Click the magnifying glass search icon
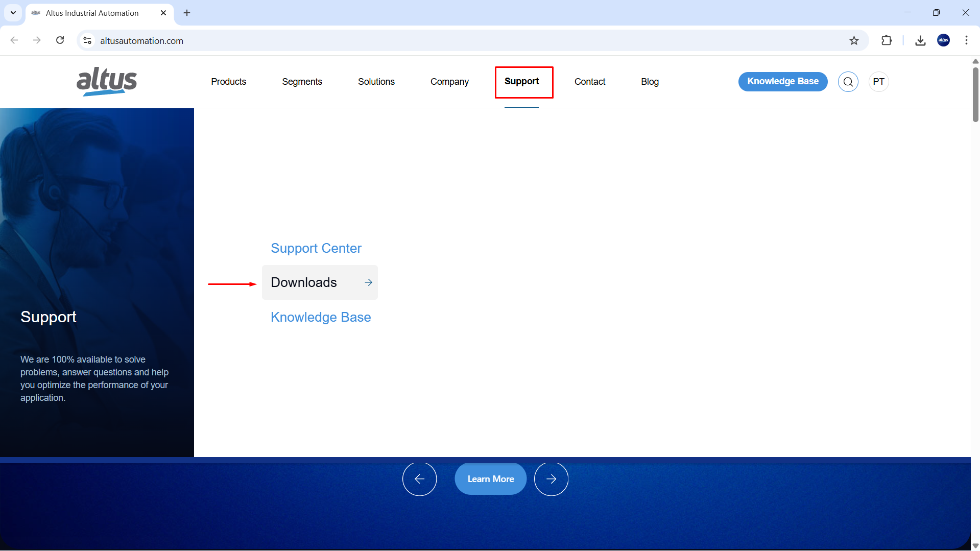 click(x=848, y=82)
